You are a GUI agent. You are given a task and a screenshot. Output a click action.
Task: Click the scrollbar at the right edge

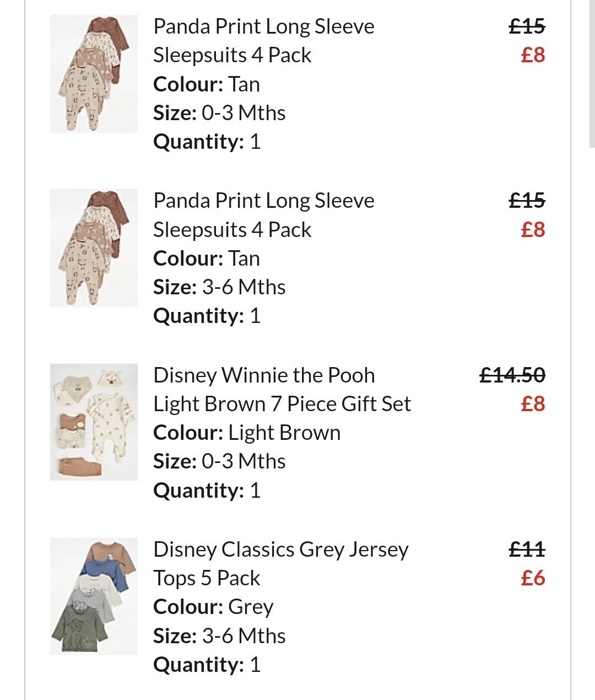(x=592, y=74)
